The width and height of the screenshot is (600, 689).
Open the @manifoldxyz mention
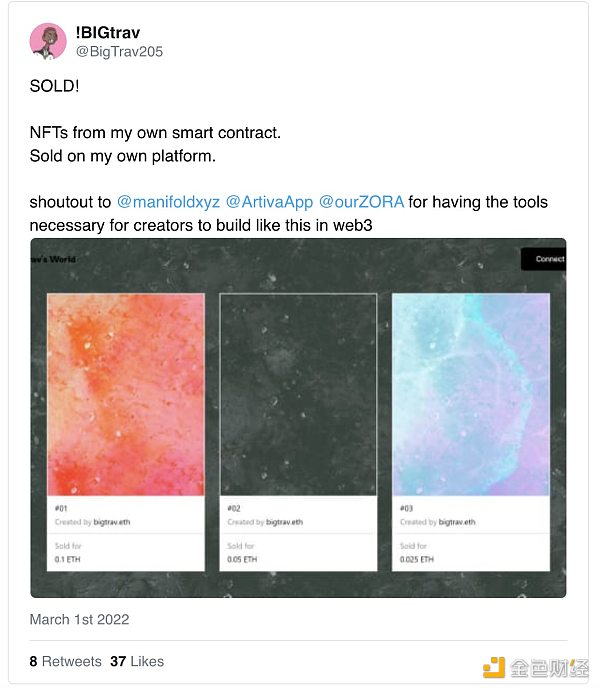point(168,202)
